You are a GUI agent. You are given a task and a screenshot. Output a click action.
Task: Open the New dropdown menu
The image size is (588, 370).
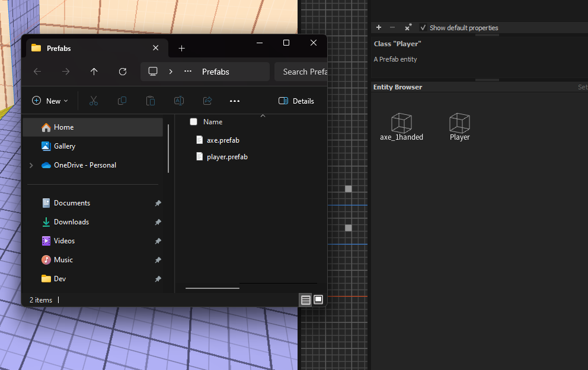(x=50, y=101)
